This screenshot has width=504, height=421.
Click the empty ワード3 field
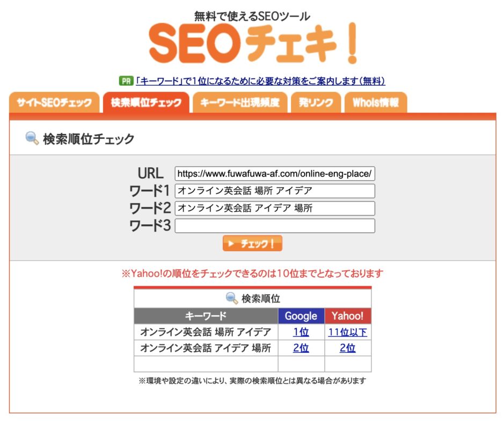tap(275, 226)
